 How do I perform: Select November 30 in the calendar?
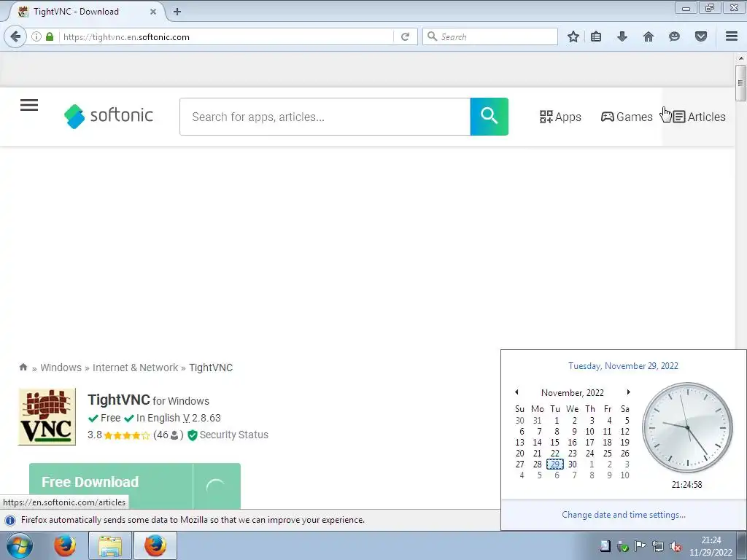[x=573, y=464]
